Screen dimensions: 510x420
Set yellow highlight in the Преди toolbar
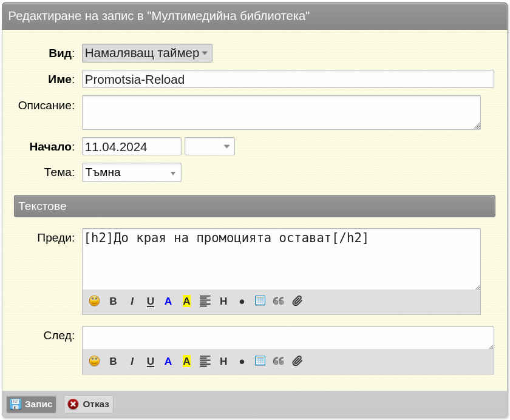click(x=186, y=301)
